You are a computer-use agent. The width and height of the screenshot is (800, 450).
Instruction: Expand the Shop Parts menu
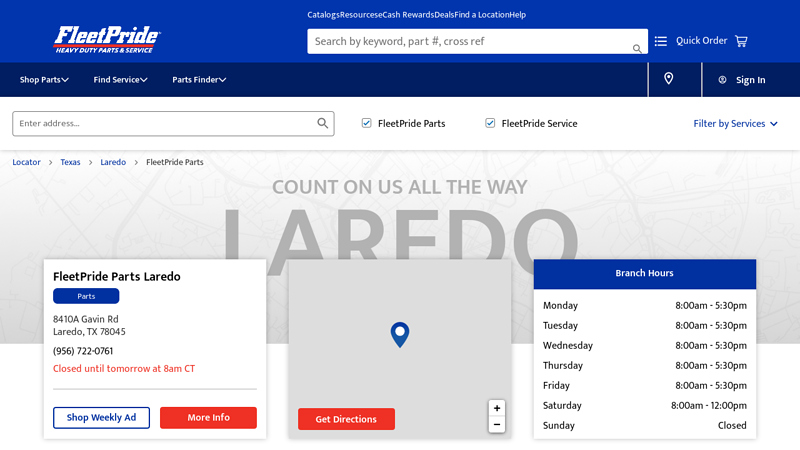pyautogui.click(x=44, y=80)
